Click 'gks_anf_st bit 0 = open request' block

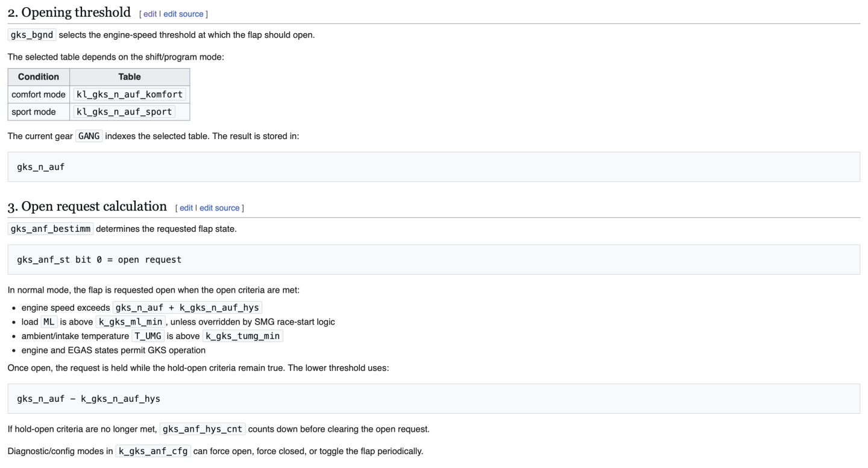coord(433,260)
